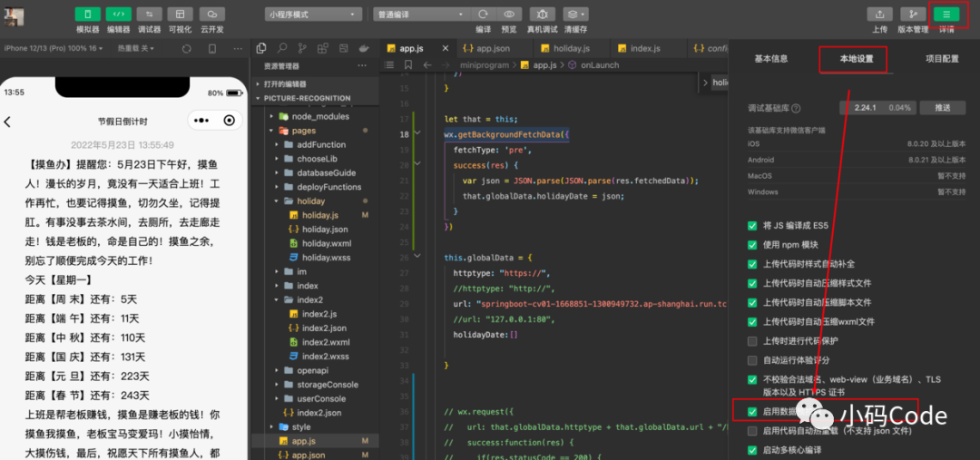
Task: Click the 推送 button beside debug library version
Action: click(x=943, y=108)
